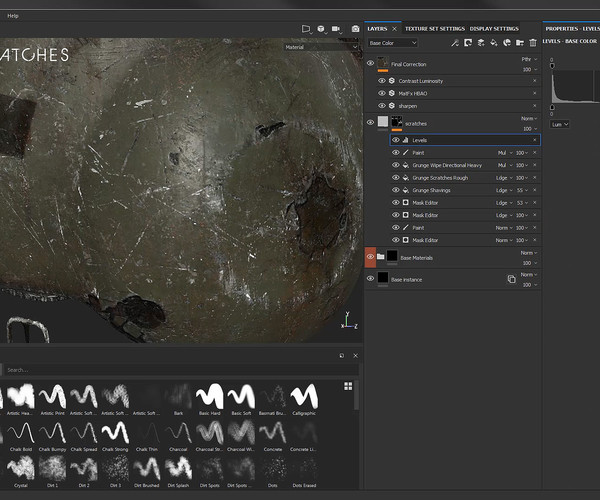The height and width of the screenshot is (500, 600).
Task: Click the shelf Search field
Action: pos(182,370)
